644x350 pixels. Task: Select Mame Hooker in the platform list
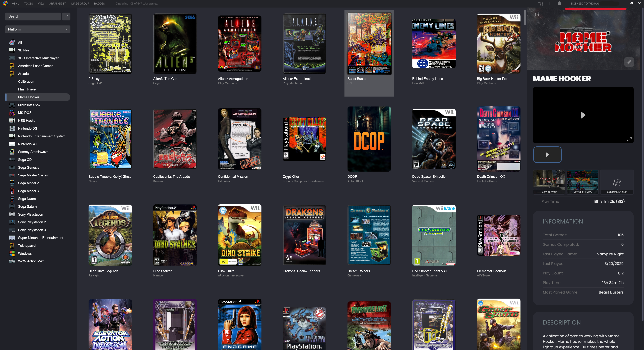point(38,97)
